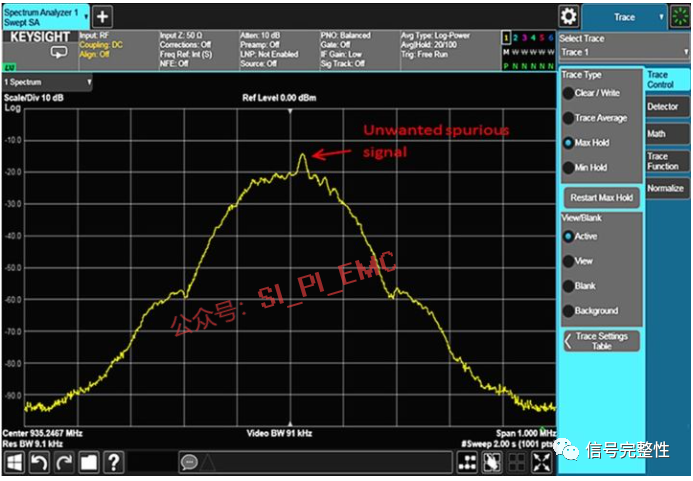The height and width of the screenshot is (481, 693).
Task: Select trace 1 indicator number
Action: (x=506, y=38)
